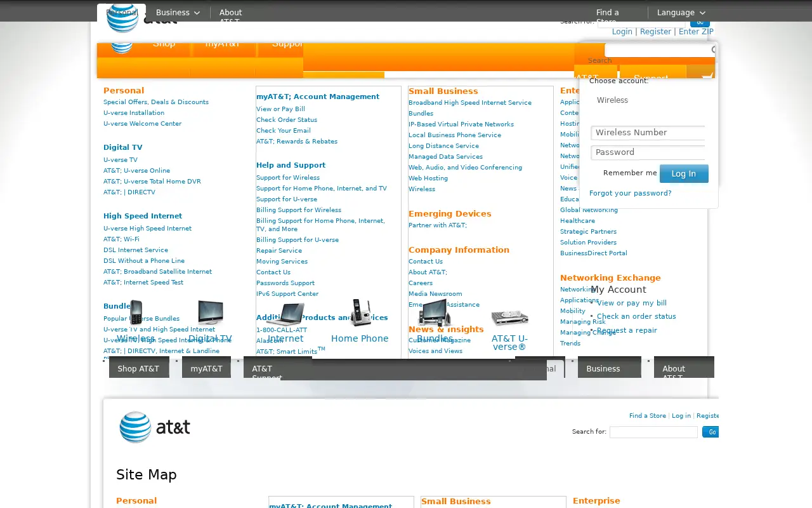Image resolution: width=812 pixels, height=508 pixels.
Task: Click the Wireless mobile phone icon
Action: point(136,312)
